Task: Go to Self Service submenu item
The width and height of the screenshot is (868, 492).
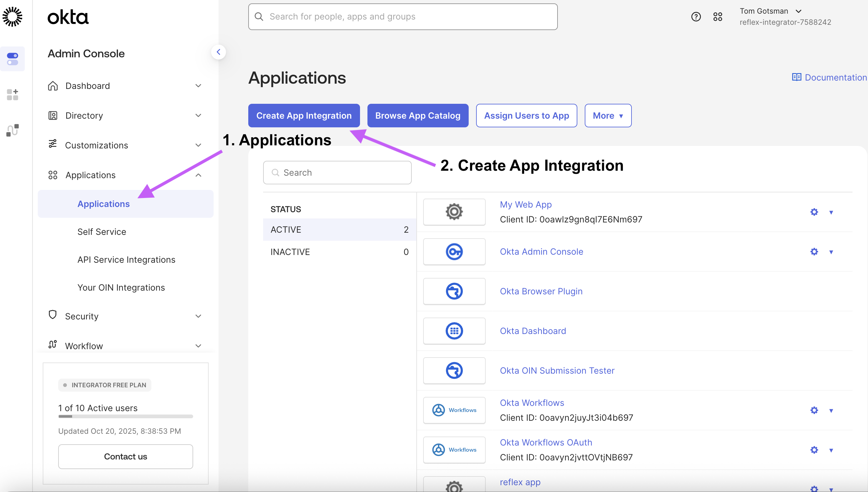Action: 102,232
